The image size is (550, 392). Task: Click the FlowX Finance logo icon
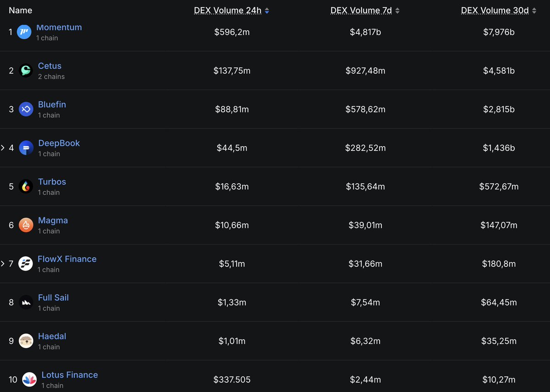26,264
